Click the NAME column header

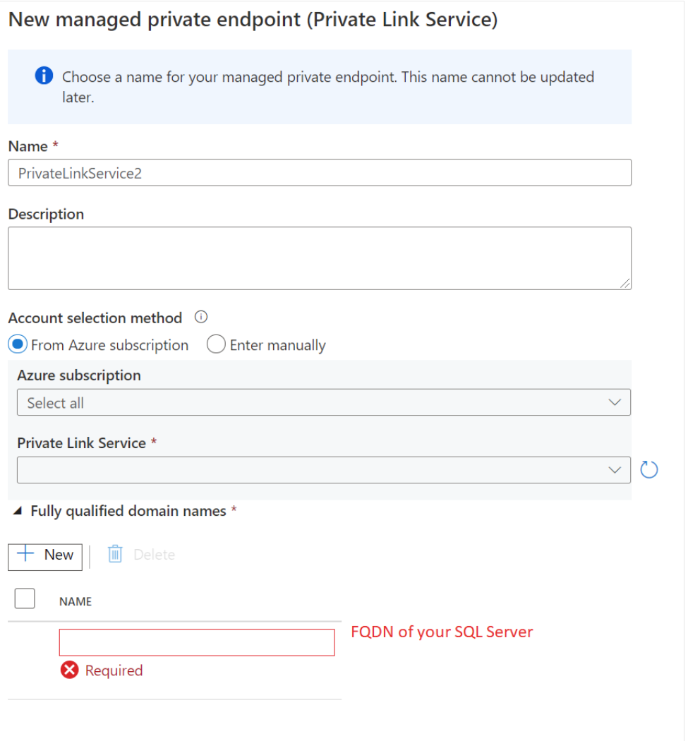pyautogui.click(x=76, y=601)
